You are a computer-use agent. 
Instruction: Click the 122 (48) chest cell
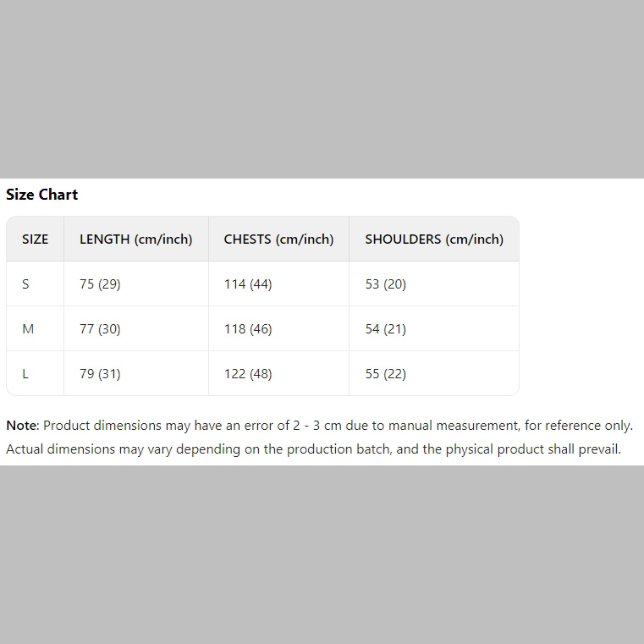click(248, 374)
